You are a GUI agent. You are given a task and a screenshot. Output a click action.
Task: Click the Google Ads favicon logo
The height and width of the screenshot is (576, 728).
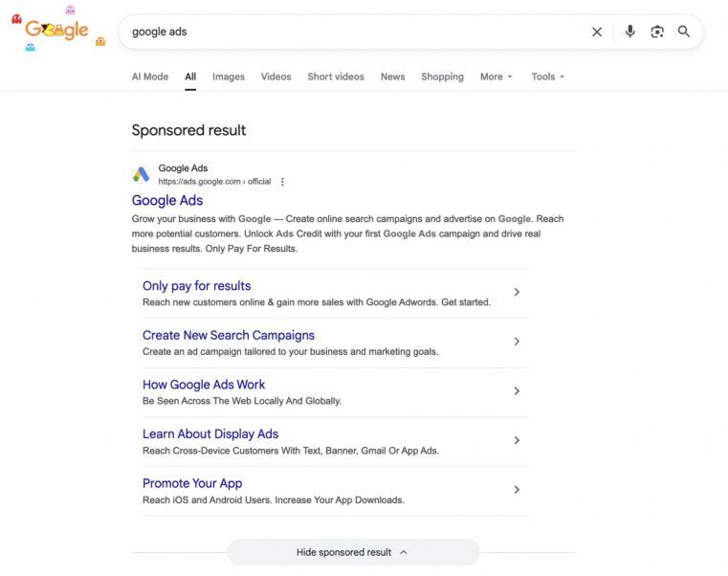[x=142, y=174]
